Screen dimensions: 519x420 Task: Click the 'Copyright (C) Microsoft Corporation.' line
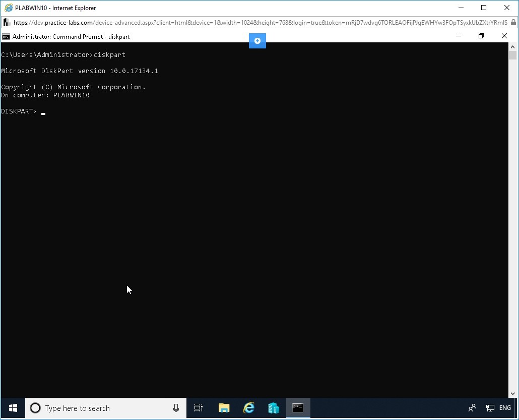click(73, 87)
